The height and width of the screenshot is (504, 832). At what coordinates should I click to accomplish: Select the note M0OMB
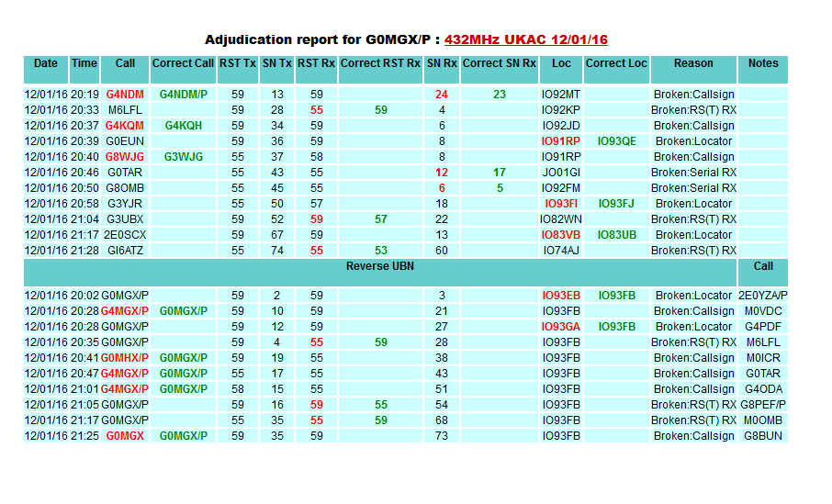[763, 420]
